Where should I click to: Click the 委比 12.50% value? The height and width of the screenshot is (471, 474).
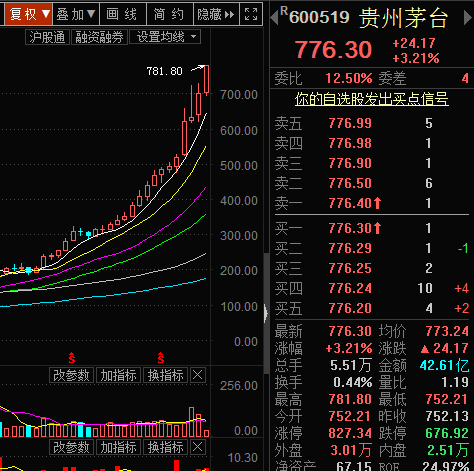(349, 79)
